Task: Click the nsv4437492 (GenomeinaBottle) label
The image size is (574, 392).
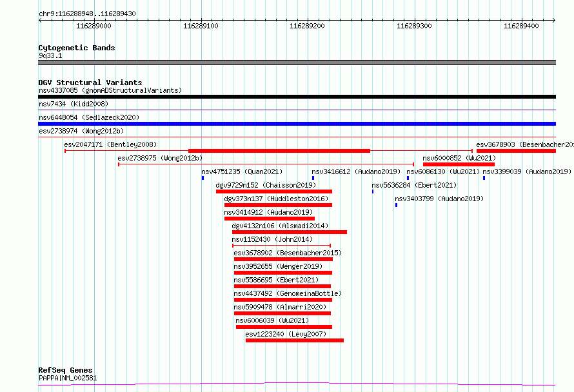Action: click(x=288, y=293)
